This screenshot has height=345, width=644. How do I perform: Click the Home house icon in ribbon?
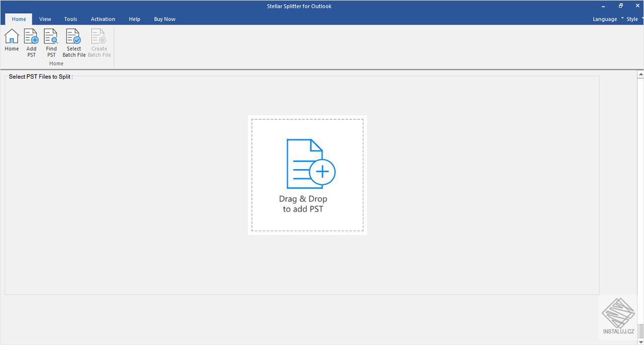click(12, 36)
